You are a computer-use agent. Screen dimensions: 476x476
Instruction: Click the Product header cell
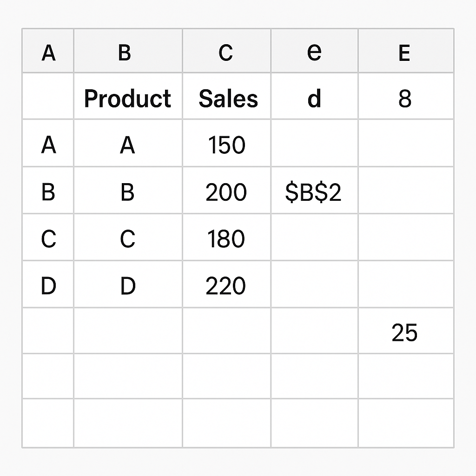[x=128, y=96]
